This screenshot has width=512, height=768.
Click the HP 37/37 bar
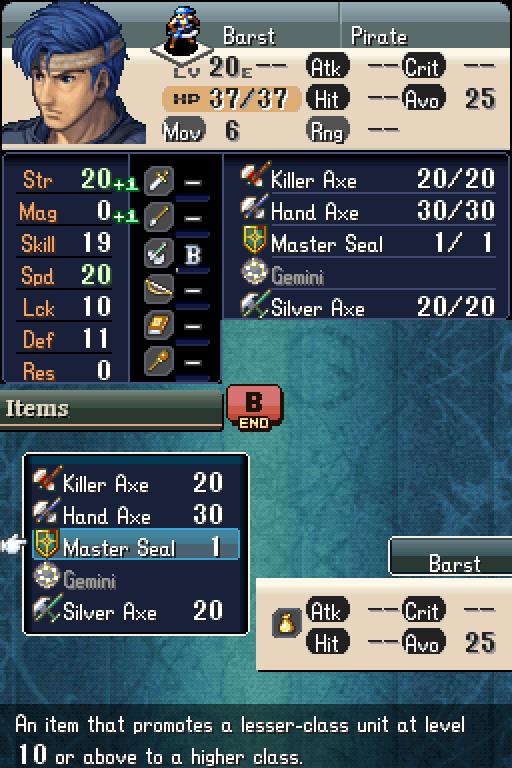231,98
